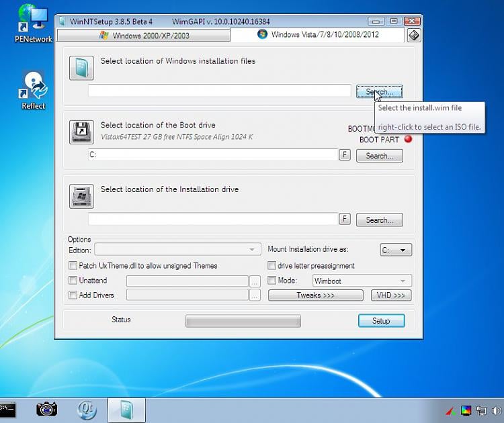
Task: Select the WinNTSetup taskbar button
Action: [126, 410]
